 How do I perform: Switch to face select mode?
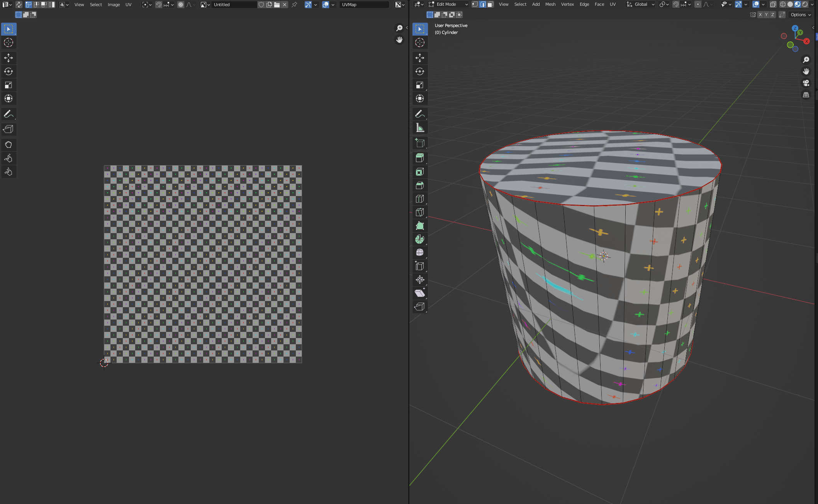[490, 4]
